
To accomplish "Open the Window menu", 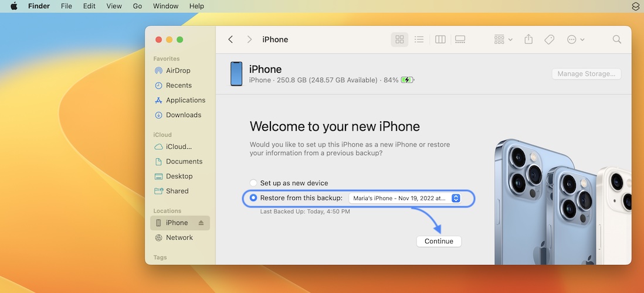I will [165, 6].
